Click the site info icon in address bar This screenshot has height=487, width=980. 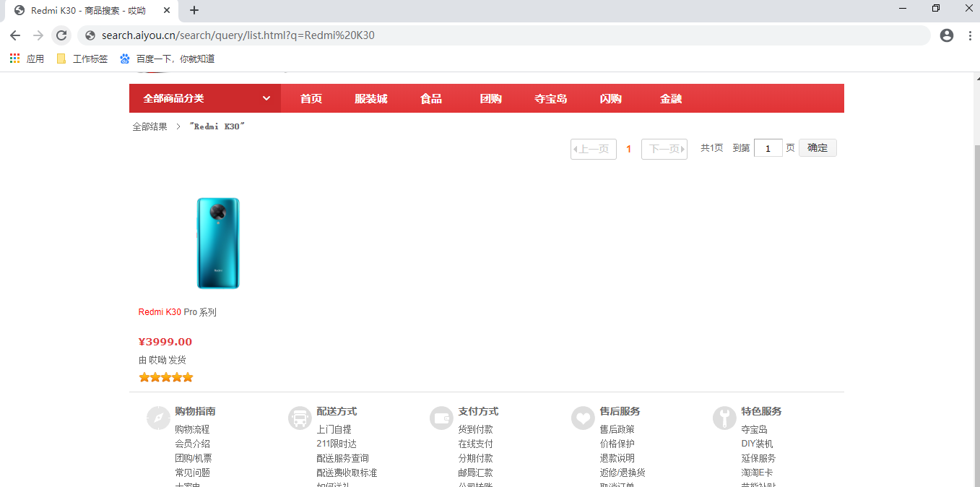pyautogui.click(x=90, y=35)
